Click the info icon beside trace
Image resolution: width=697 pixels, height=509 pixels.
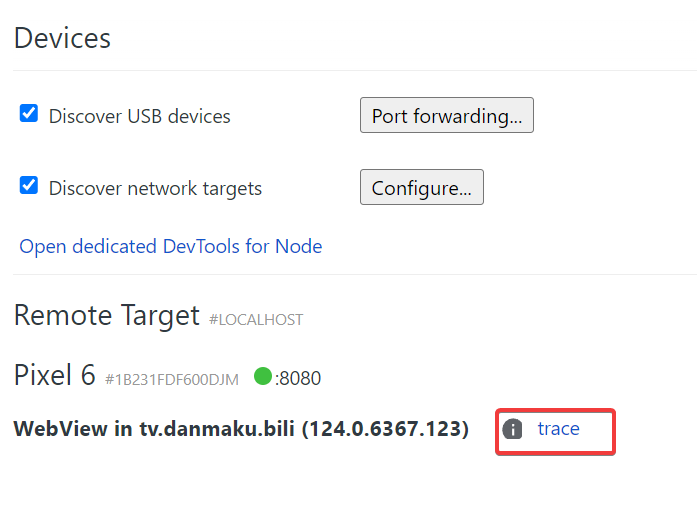tap(513, 429)
